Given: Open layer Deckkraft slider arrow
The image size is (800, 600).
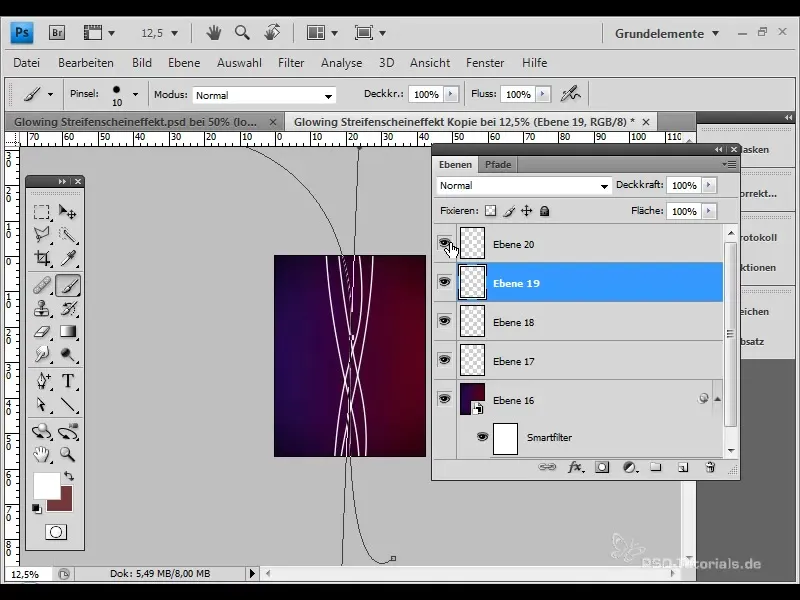Looking at the screenshot, I should pos(708,185).
